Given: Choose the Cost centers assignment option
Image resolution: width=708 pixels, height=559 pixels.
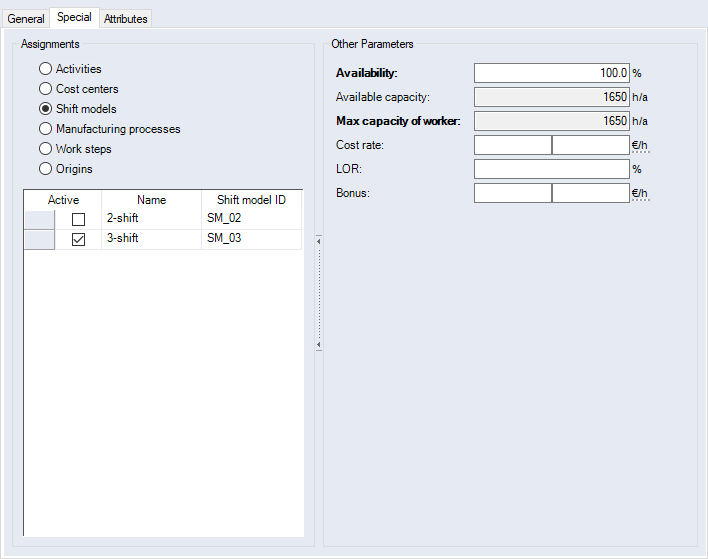Looking at the screenshot, I should [x=45, y=89].
